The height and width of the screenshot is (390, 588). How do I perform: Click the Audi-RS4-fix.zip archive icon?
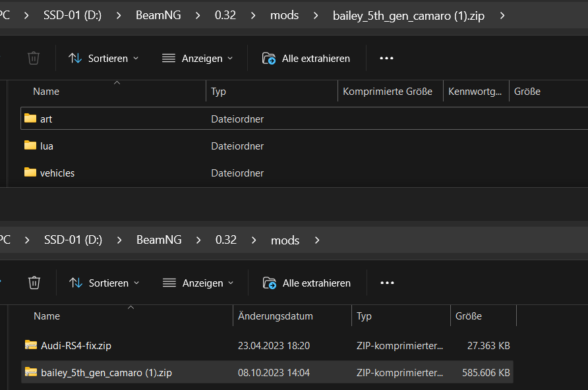(x=31, y=345)
